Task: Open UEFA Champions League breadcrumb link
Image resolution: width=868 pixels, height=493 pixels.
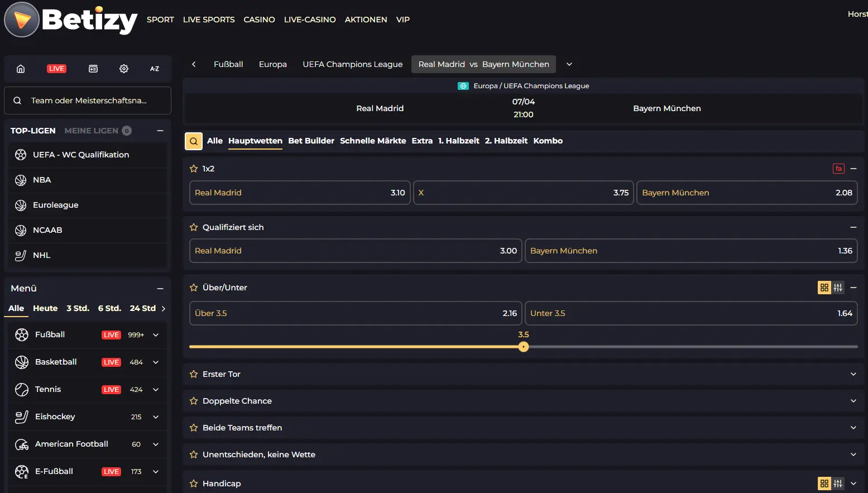Action: point(352,64)
